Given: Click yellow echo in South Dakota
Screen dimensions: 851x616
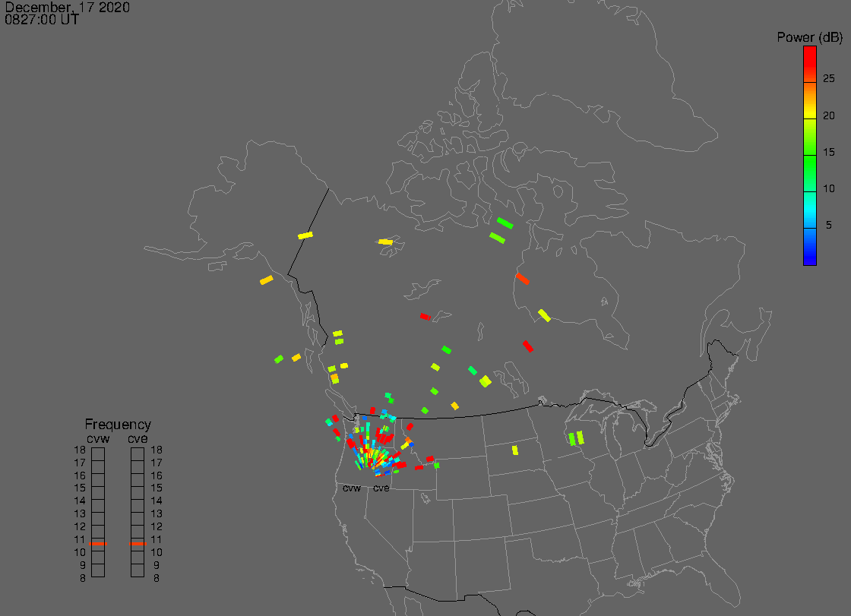Looking at the screenshot, I should click(x=515, y=450).
